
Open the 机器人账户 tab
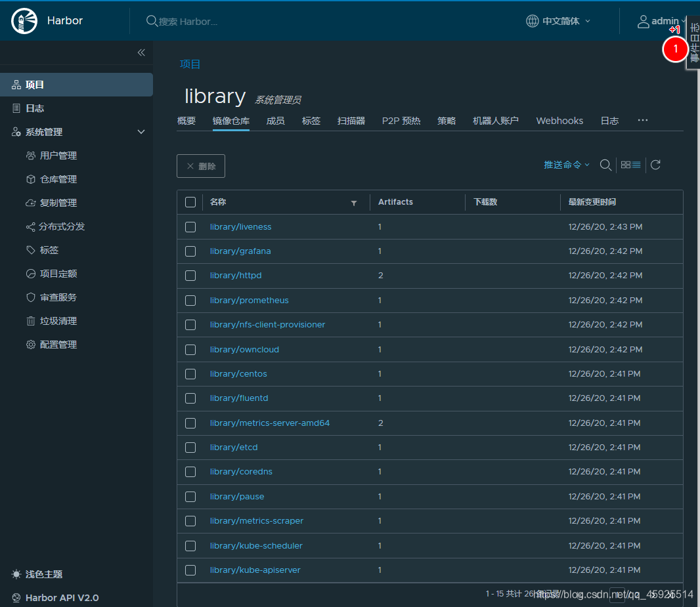click(x=496, y=121)
